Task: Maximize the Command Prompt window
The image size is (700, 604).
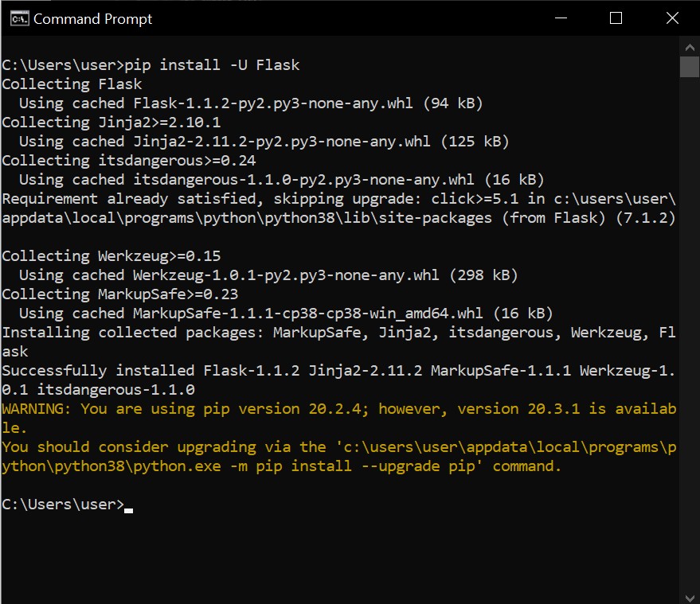Action: (x=616, y=18)
